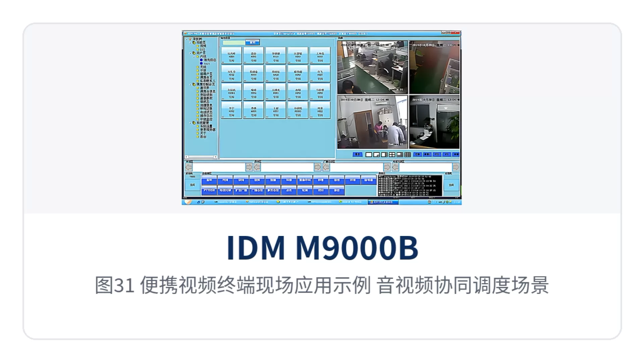Screen dimensions: 644x362
Task: Click the '图31 便携视频终端现场应用示例' caption
Action: click(x=232, y=285)
